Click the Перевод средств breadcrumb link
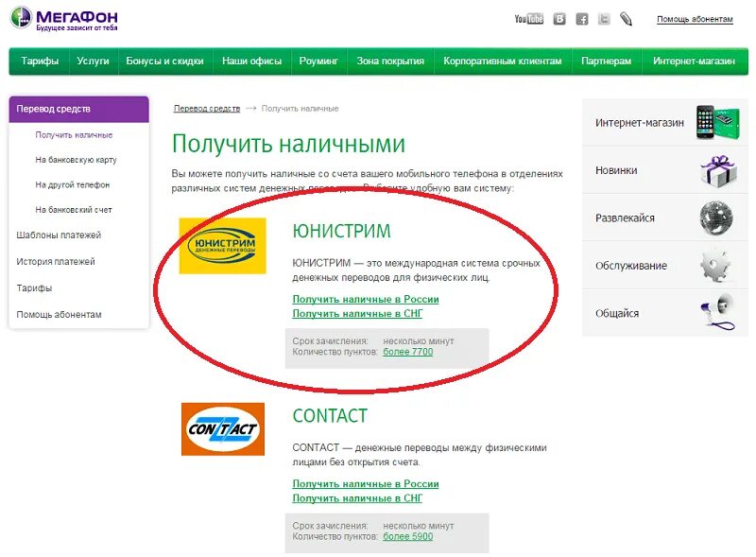The image size is (756, 557). click(x=207, y=109)
